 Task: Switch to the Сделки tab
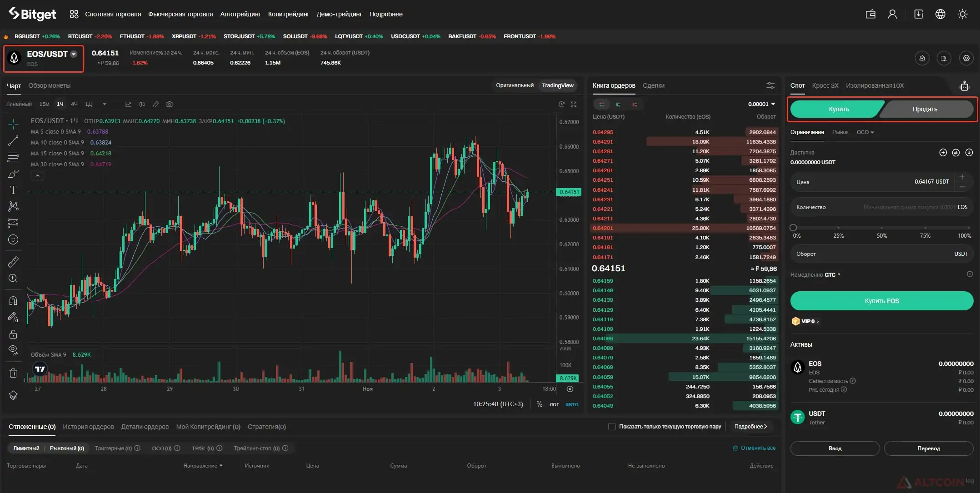(653, 85)
